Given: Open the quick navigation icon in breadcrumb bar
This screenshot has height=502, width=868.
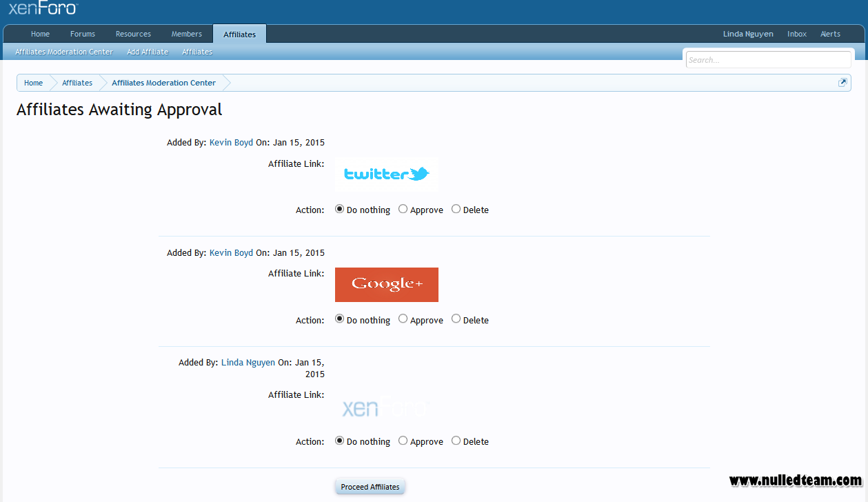Looking at the screenshot, I should pyautogui.click(x=842, y=83).
